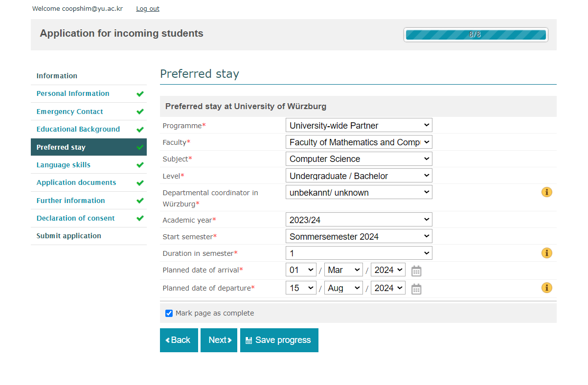Open the Start semester dropdown

coord(359,237)
